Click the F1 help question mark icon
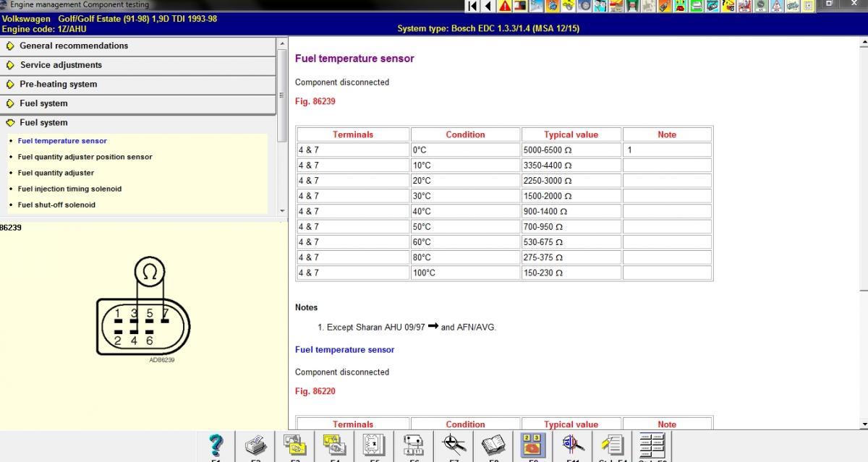The image size is (868, 462). point(216,445)
